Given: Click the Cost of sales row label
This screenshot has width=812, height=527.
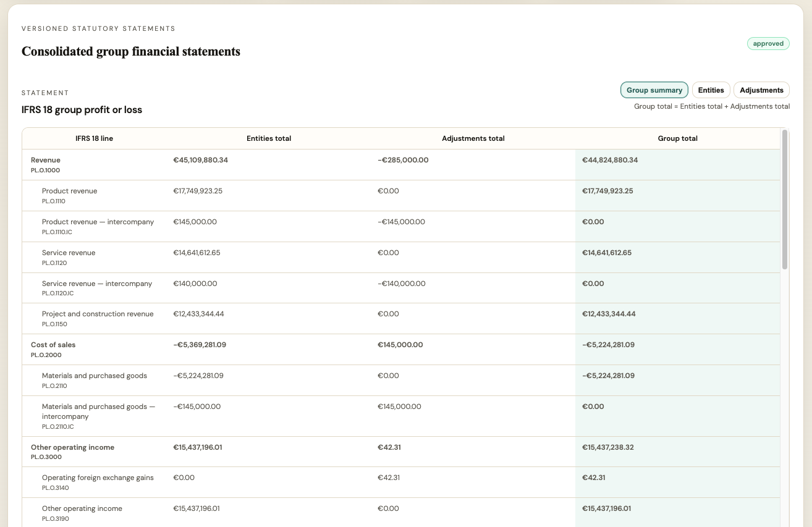Looking at the screenshot, I should [x=53, y=345].
